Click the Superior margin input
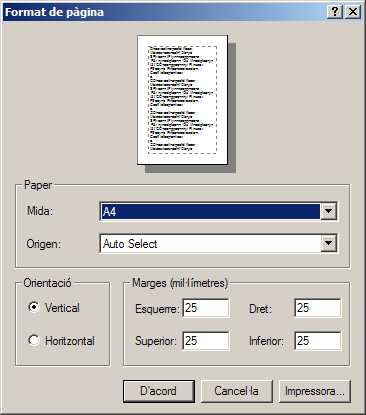This screenshot has height=415, width=366. [x=206, y=341]
